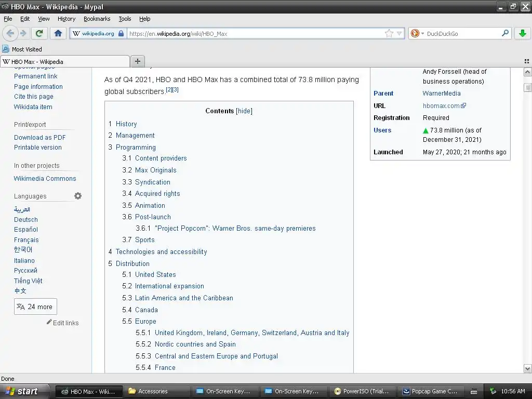Open citation reference [2]
Viewport: 532px width, 399px height.
(x=169, y=89)
